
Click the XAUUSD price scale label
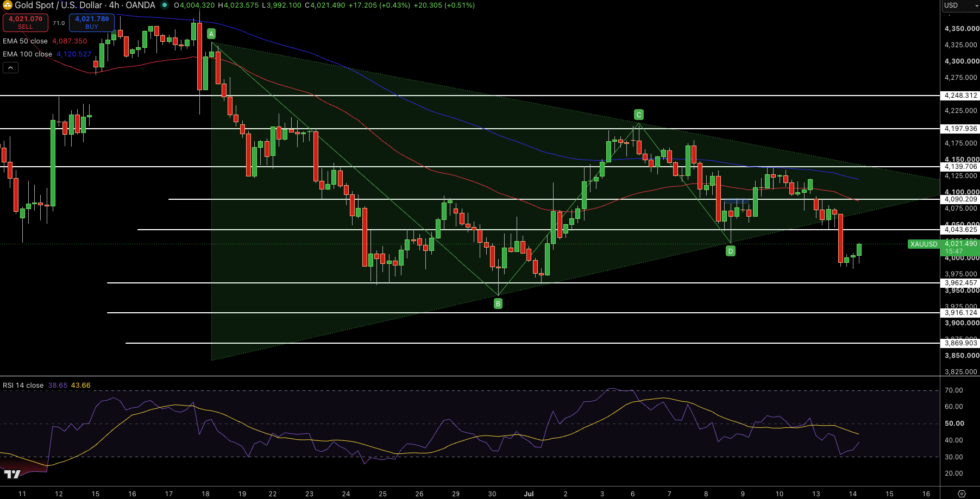(x=924, y=244)
